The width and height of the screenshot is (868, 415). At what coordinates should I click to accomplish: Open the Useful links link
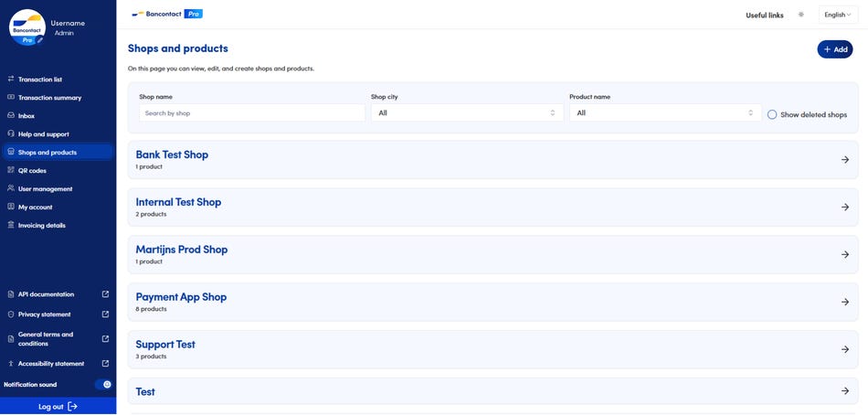click(x=765, y=16)
